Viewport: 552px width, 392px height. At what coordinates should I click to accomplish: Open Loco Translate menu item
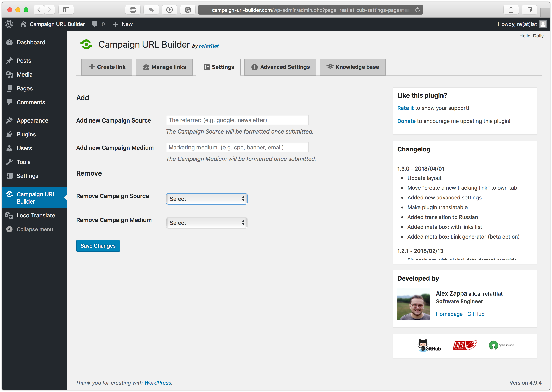(x=35, y=216)
